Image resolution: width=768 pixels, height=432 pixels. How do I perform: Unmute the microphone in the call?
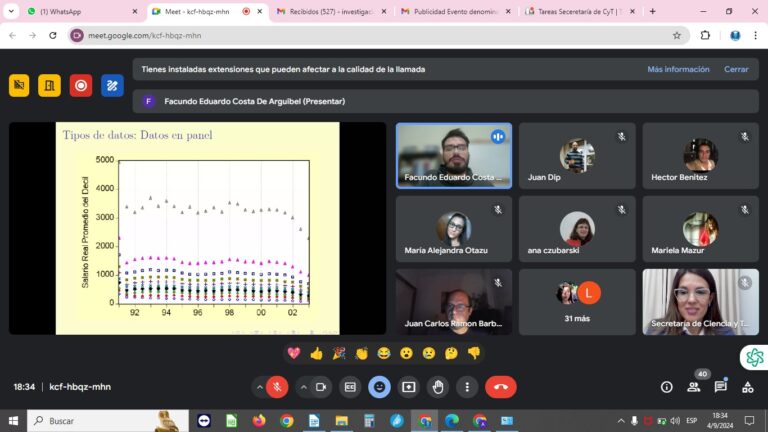277,387
